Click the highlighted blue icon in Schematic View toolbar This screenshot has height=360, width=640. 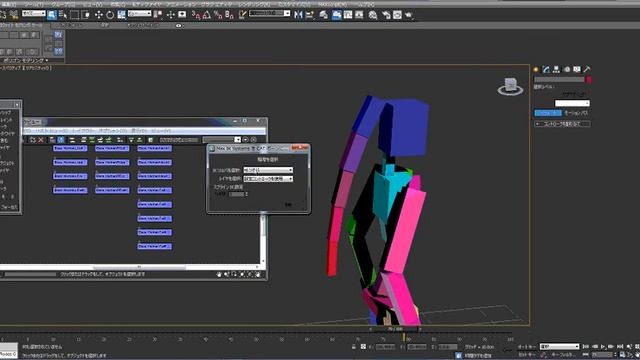(x=61, y=140)
